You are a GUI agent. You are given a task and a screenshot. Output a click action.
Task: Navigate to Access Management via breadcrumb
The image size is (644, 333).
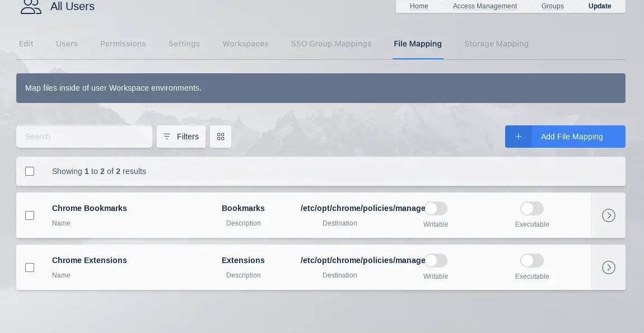[x=485, y=6]
